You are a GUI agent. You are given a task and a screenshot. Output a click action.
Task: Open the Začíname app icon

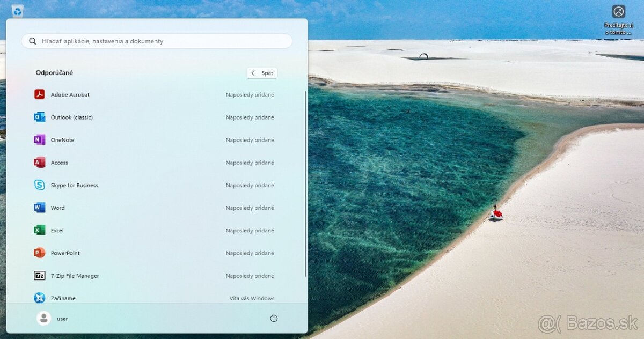tap(40, 298)
